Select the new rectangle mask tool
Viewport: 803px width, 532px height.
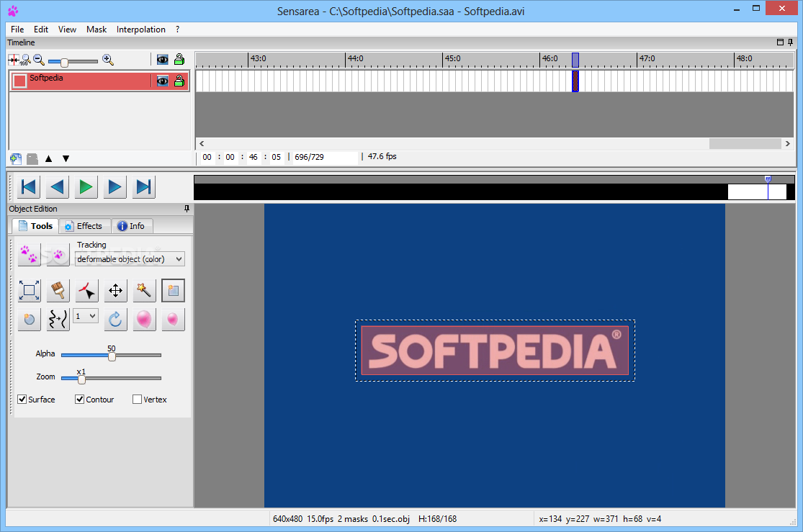pyautogui.click(x=173, y=291)
